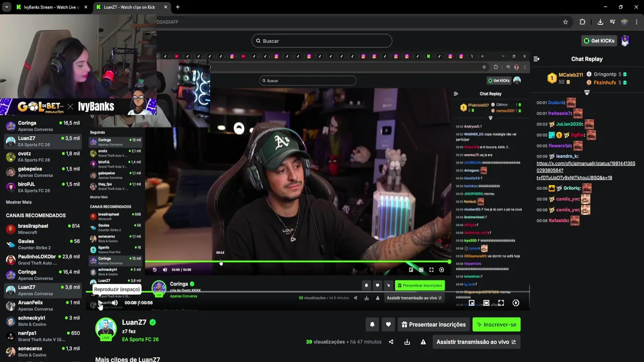644x362 pixels.
Task: Collapse the Chat Replay panel
Action: pos(536,59)
